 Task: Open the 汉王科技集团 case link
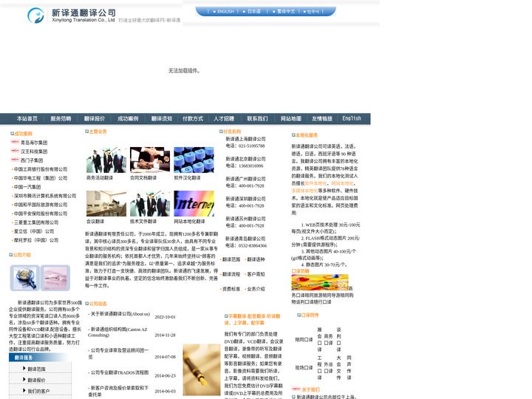[x=34, y=151]
